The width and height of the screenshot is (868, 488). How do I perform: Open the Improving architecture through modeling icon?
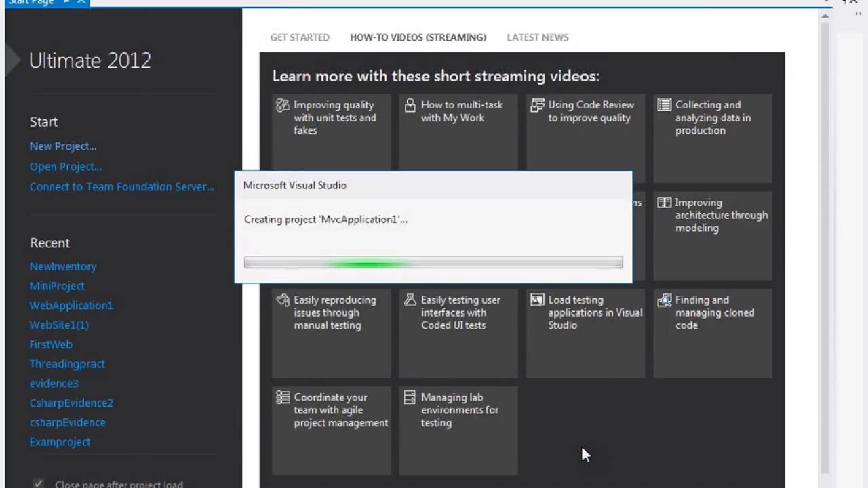665,203
